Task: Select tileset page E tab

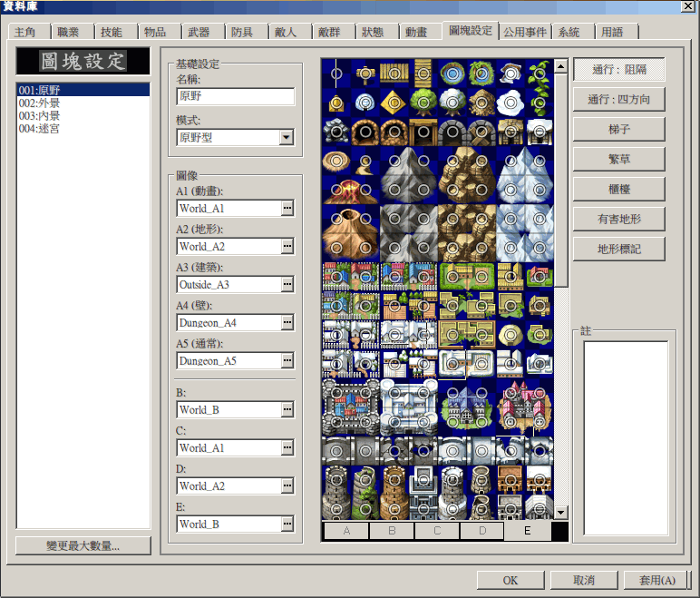Action: pos(527,531)
